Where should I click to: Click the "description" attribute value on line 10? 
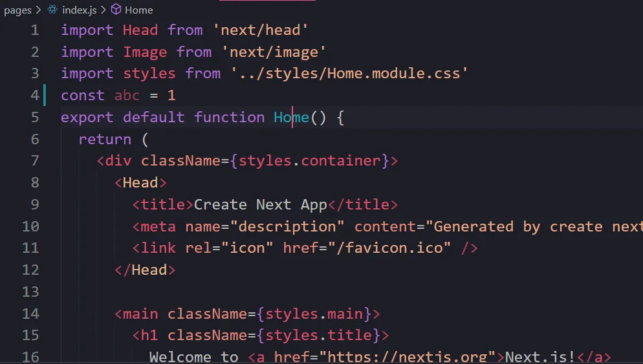pyautogui.click(x=287, y=226)
